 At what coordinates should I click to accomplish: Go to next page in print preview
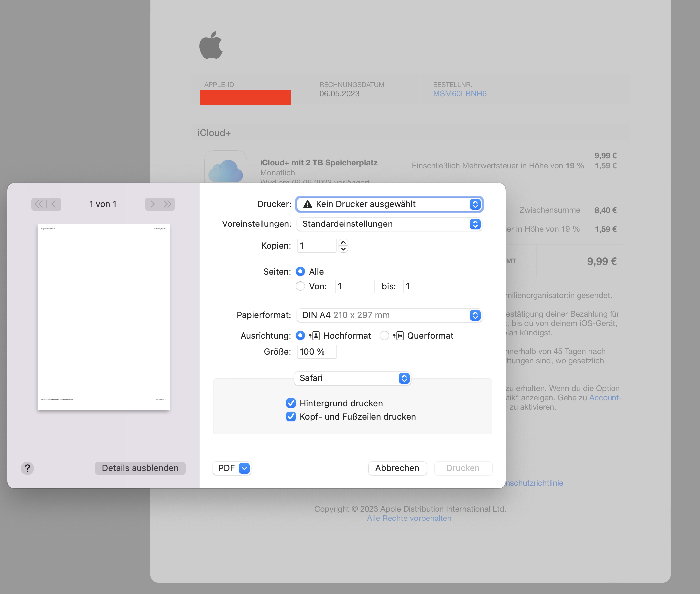[x=153, y=204]
